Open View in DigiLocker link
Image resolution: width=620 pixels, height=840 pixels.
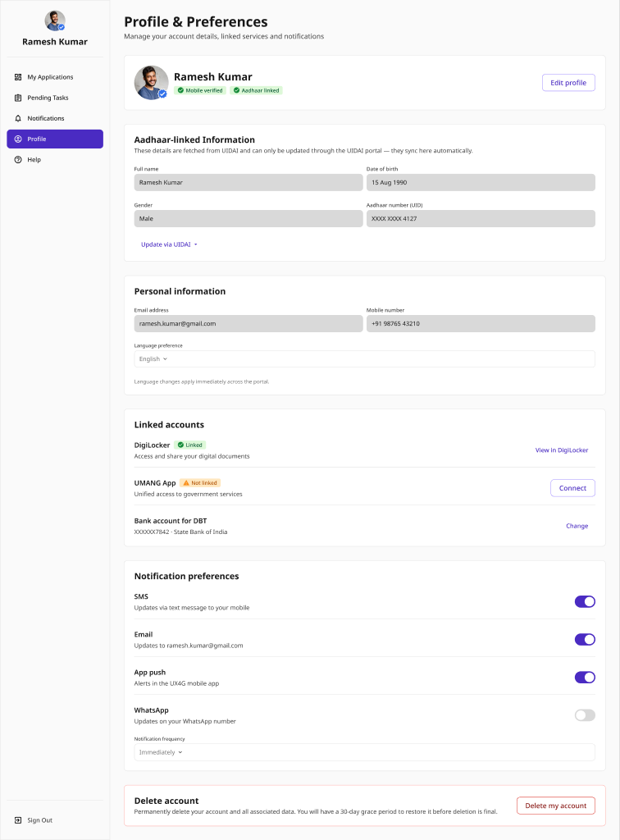pos(562,450)
